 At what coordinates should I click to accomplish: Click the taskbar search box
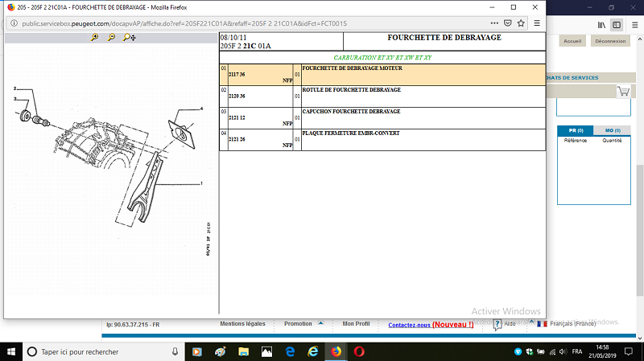click(x=104, y=351)
